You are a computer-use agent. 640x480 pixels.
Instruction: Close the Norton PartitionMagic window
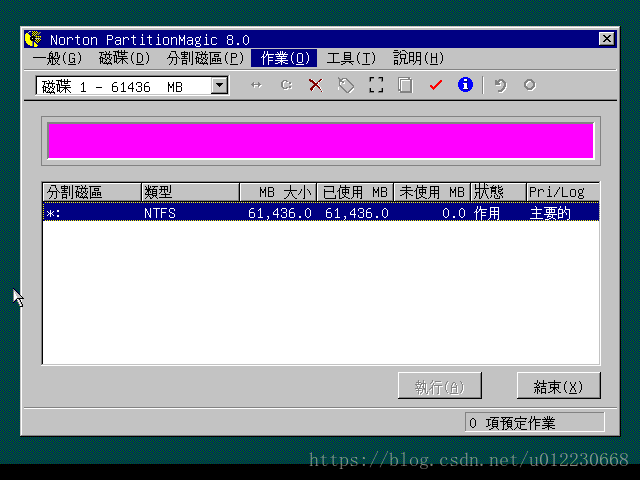[607, 39]
